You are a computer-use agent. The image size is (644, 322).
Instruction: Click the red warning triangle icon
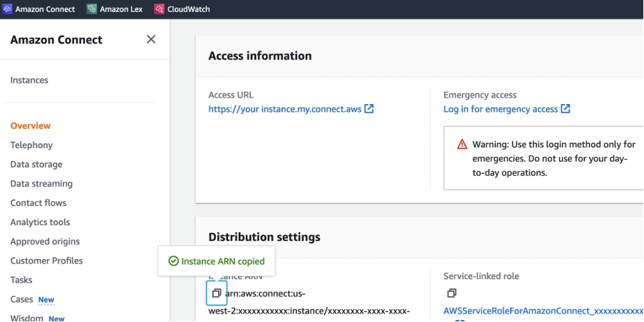[x=462, y=145]
